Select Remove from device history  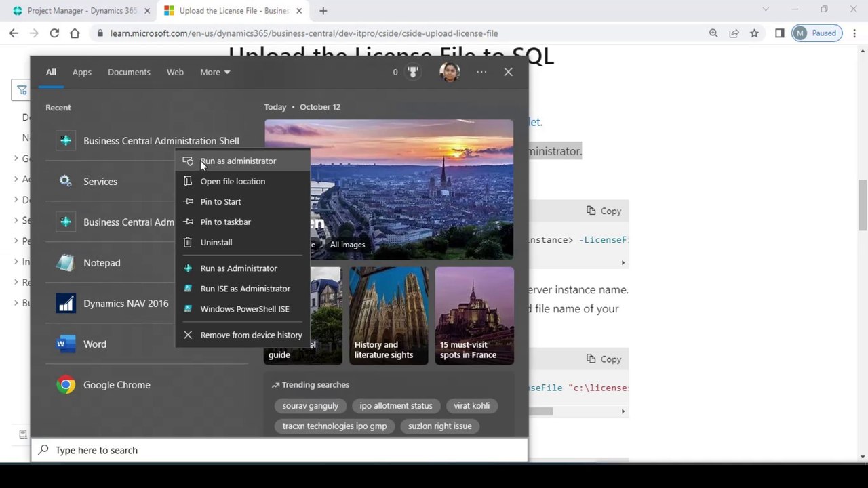(242, 335)
